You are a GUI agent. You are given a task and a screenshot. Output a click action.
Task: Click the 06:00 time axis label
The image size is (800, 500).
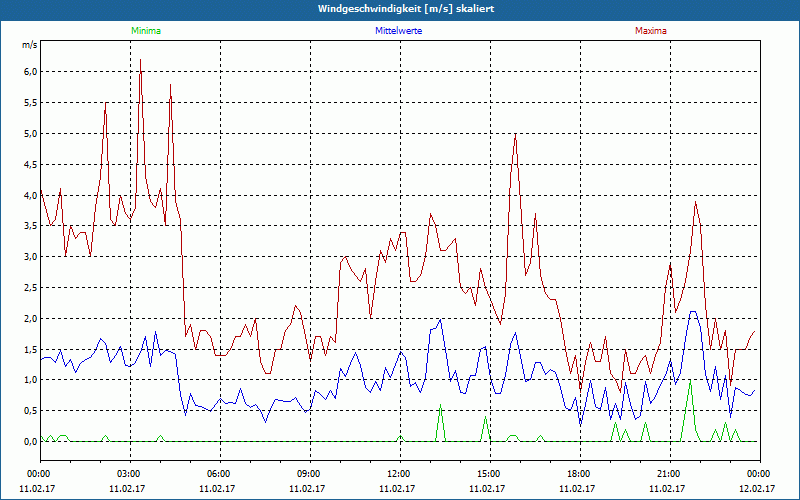(220, 474)
